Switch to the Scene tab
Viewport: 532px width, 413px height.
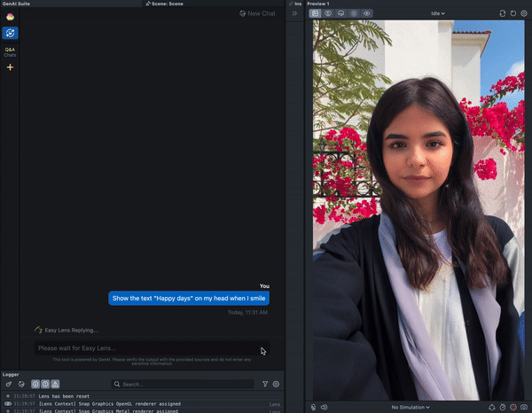168,4
